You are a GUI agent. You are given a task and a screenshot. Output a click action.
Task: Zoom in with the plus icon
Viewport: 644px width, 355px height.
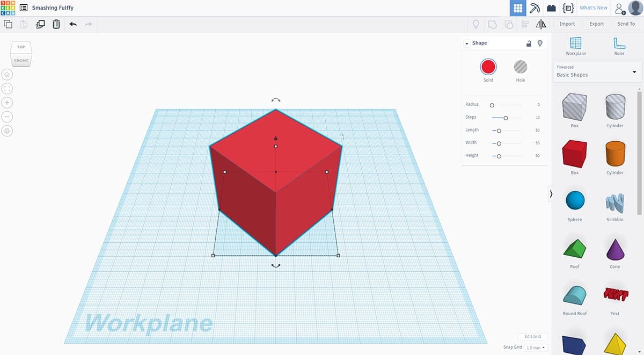point(8,103)
